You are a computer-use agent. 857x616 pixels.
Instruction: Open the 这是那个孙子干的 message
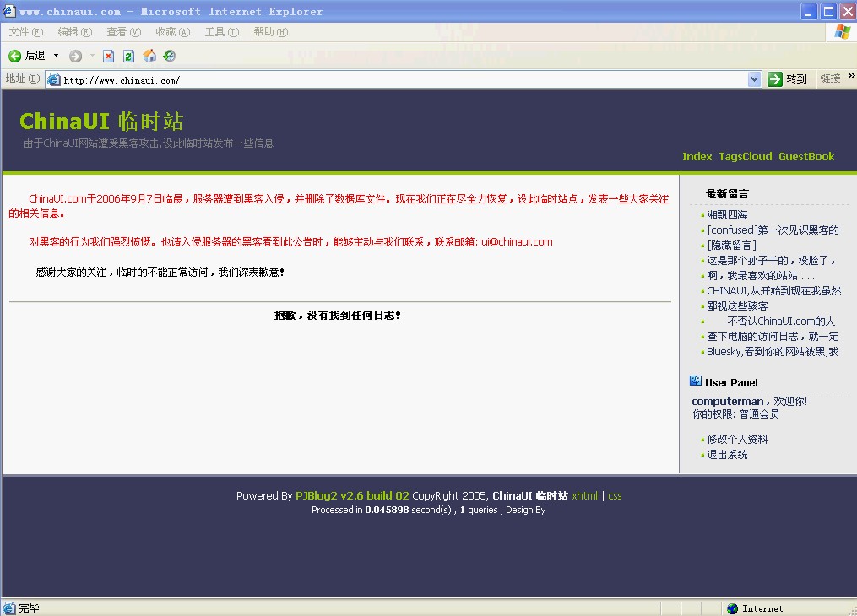pos(771,261)
